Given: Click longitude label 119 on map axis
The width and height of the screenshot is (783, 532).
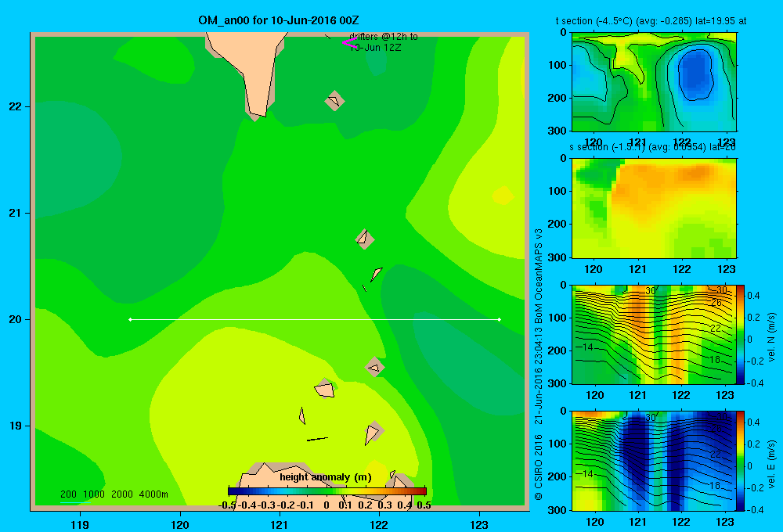Looking at the screenshot, I should tap(81, 524).
